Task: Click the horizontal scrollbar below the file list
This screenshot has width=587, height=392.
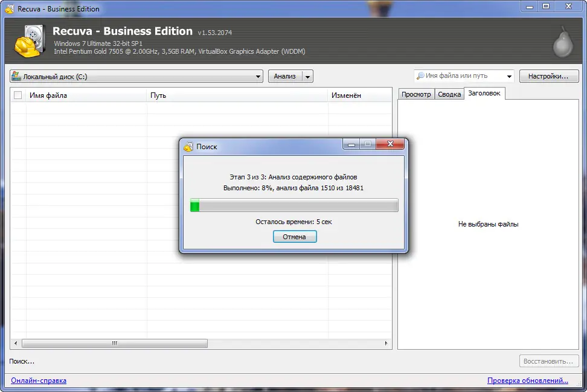Action: [x=115, y=342]
